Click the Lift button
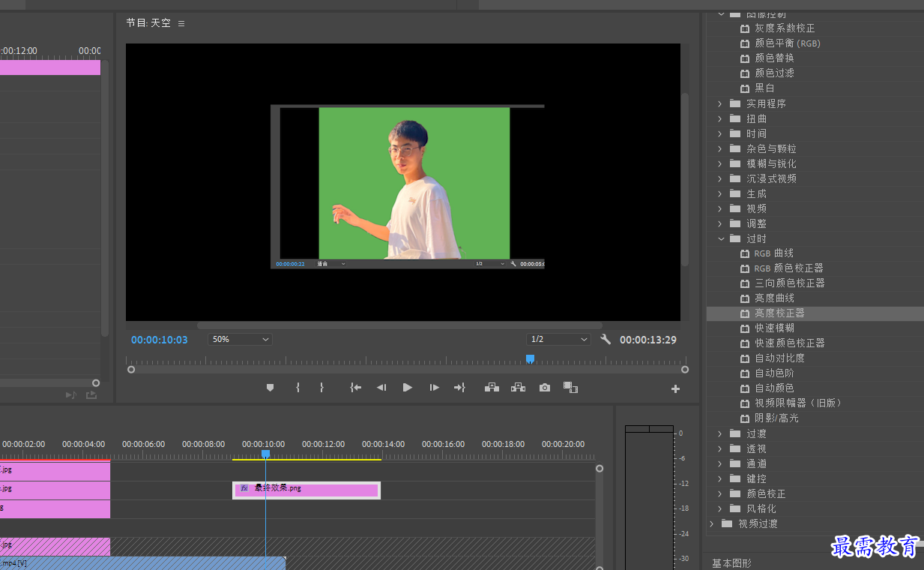 492,388
